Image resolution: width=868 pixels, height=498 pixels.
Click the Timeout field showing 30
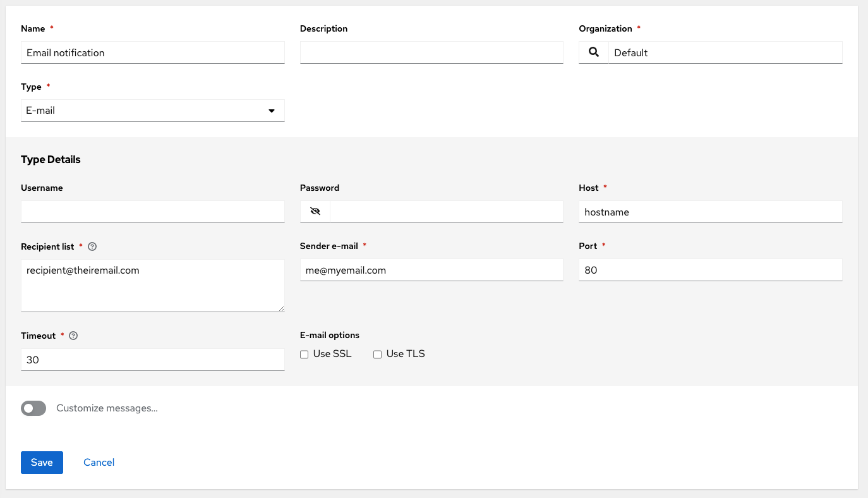tap(152, 359)
